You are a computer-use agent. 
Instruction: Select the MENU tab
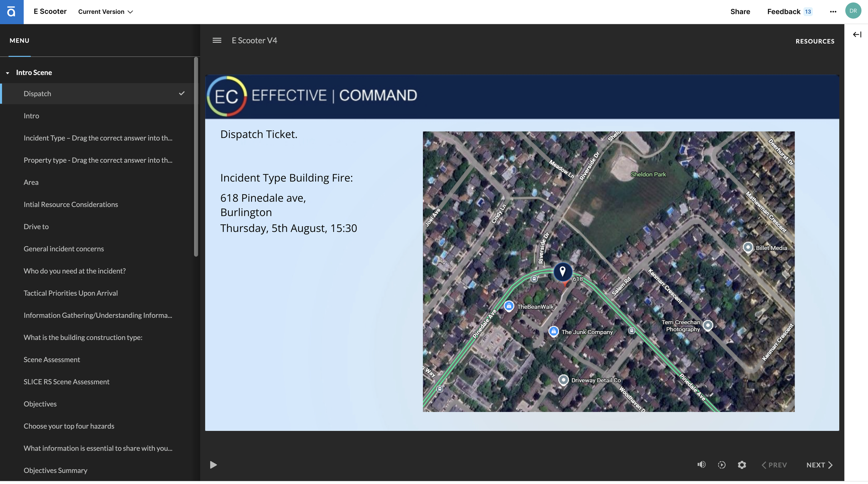19,41
